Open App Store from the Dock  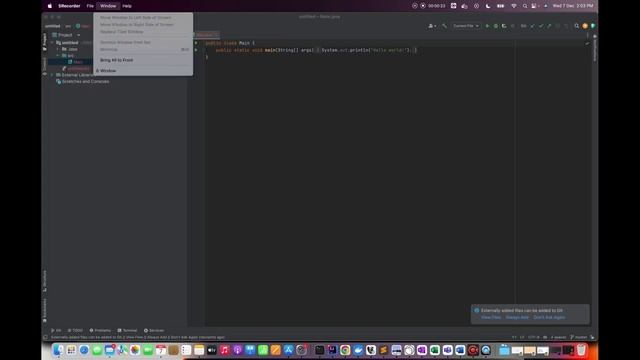tap(289, 350)
